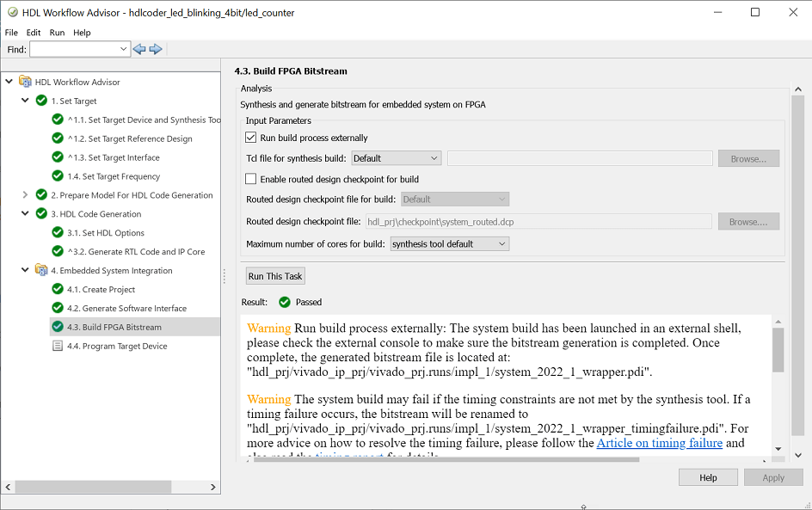
Task: Click the forward navigation arrow icon
Action: [x=156, y=49]
